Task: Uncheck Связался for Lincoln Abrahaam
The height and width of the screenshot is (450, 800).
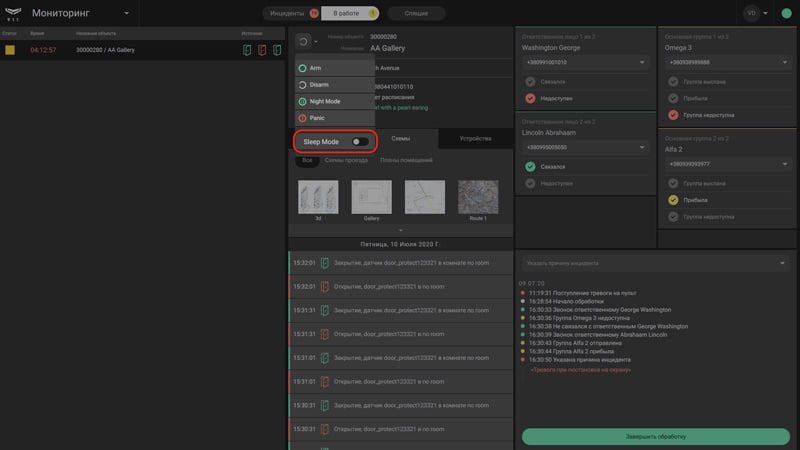Action: tap(530, 166)
